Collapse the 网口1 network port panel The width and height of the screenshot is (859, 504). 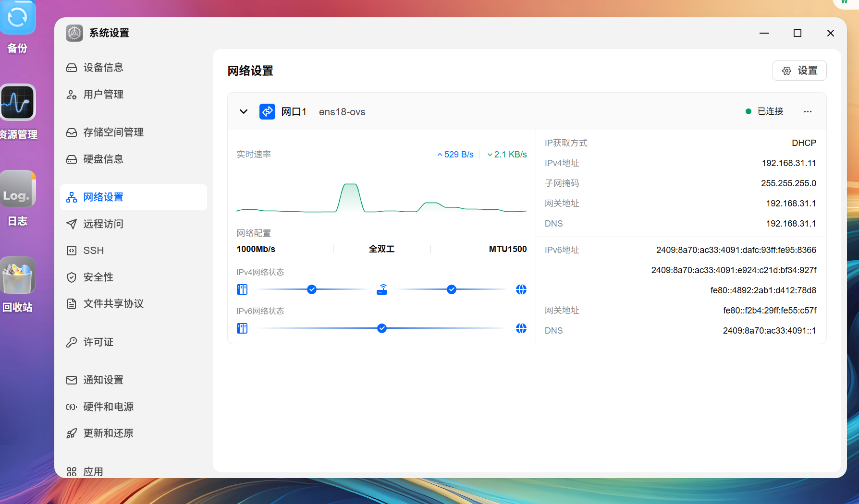coord(244,111)
